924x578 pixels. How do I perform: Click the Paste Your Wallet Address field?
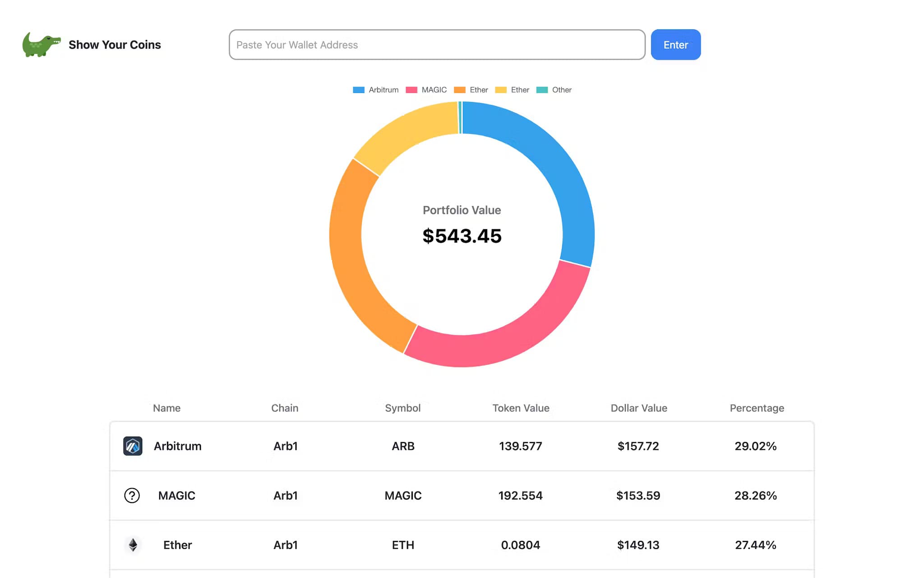(436, 44)
